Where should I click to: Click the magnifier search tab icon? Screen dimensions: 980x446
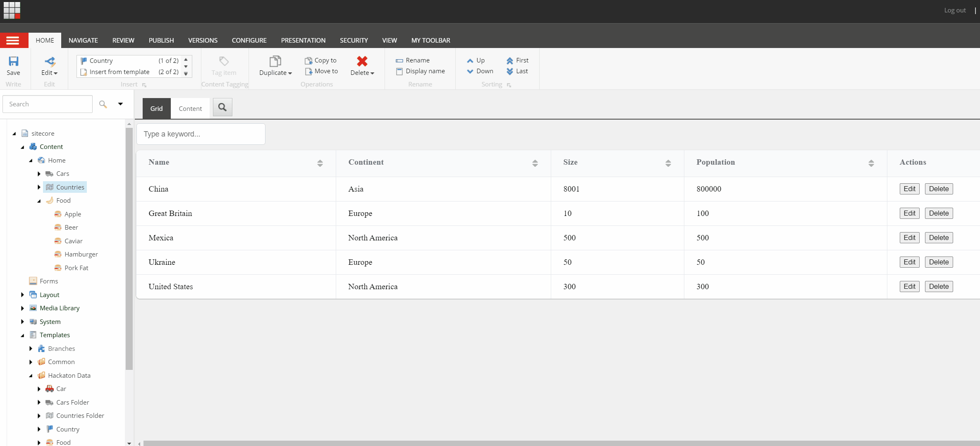pos(222,108)
